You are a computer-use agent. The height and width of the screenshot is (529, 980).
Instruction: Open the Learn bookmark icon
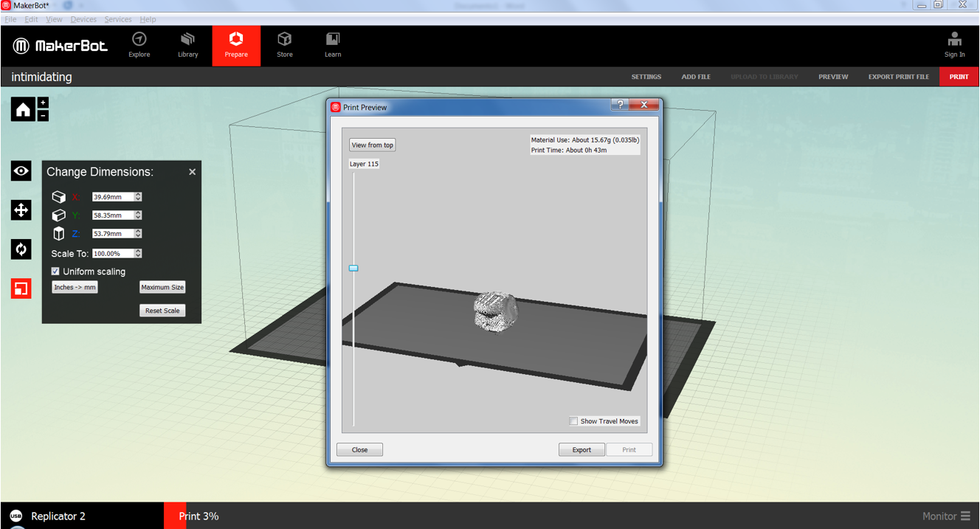(x=333, y=39)
